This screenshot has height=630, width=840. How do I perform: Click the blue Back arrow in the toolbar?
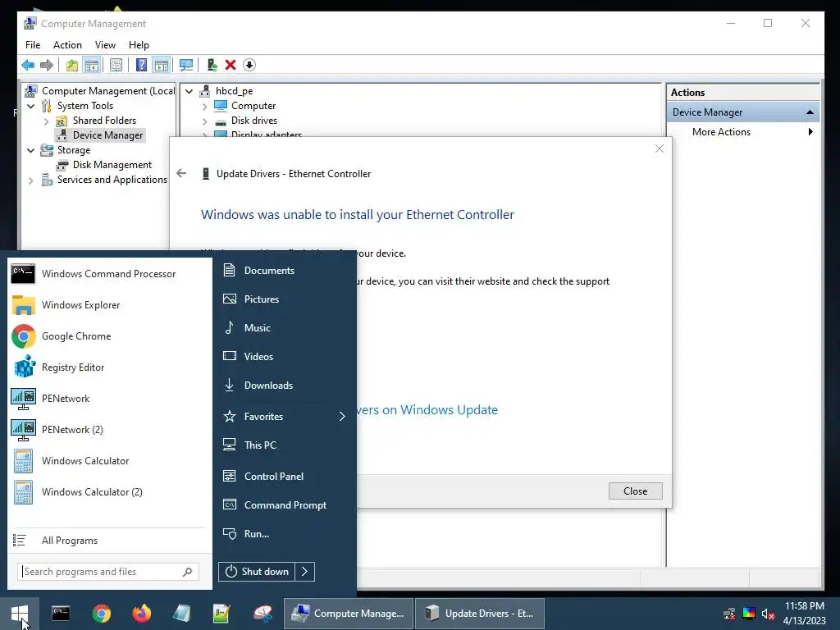point(28,66)
